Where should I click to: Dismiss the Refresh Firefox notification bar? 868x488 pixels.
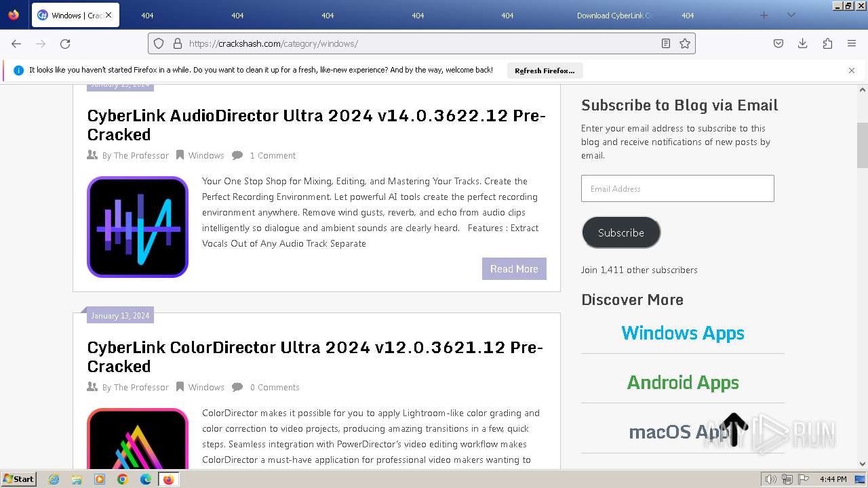tap(852, 70)
